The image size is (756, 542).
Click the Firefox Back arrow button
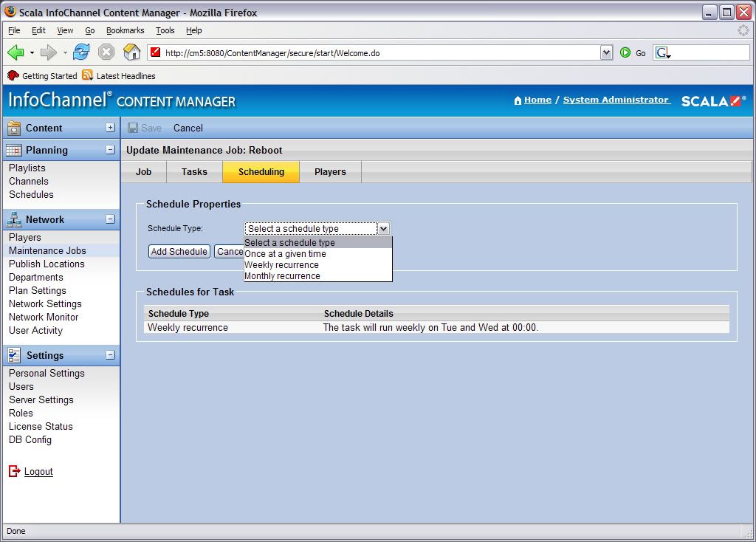[x=16, y=52]
